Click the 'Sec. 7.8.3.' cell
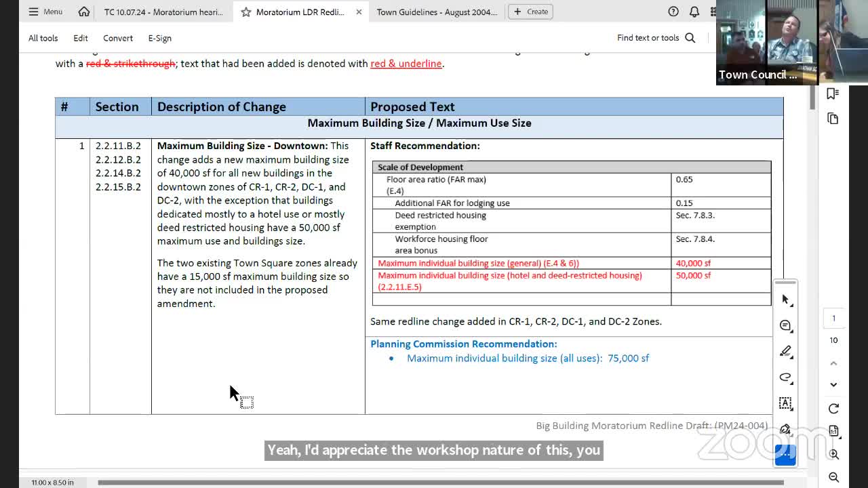 click(695, 215)
